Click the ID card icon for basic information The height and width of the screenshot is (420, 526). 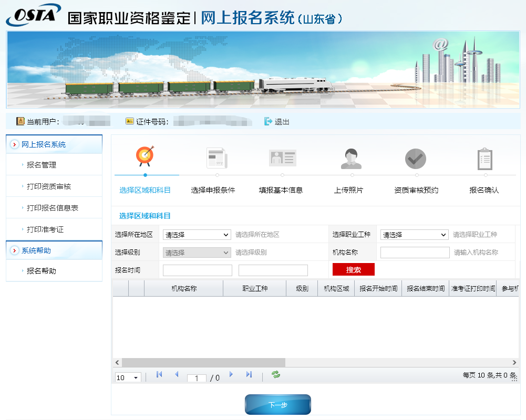click(283, 158)
